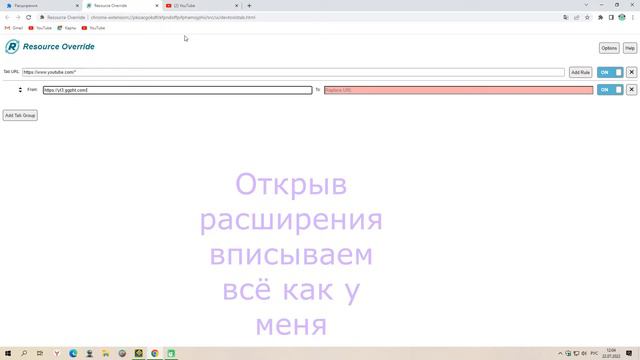
Task: Delete the yt3.ggpht.com rule with X
Action: (631, 90)
